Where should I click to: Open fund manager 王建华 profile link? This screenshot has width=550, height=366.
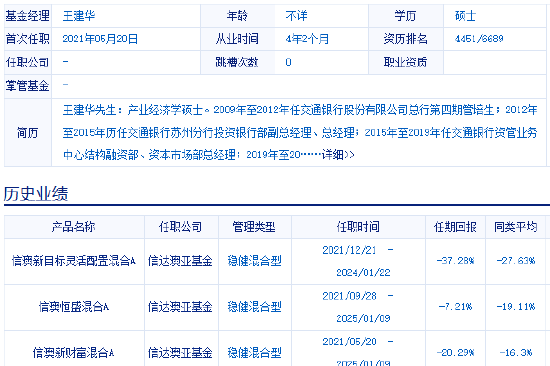pyautogui.click(x=79, y=16)
